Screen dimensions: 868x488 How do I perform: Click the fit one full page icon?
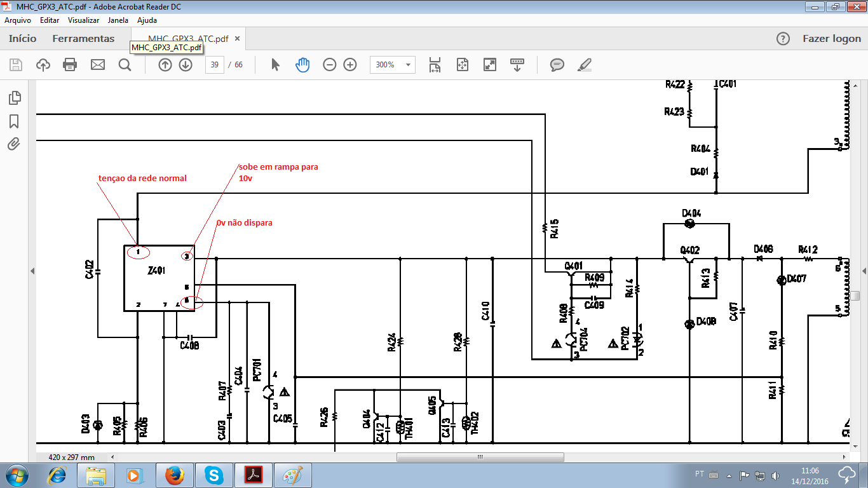point(462,65)
